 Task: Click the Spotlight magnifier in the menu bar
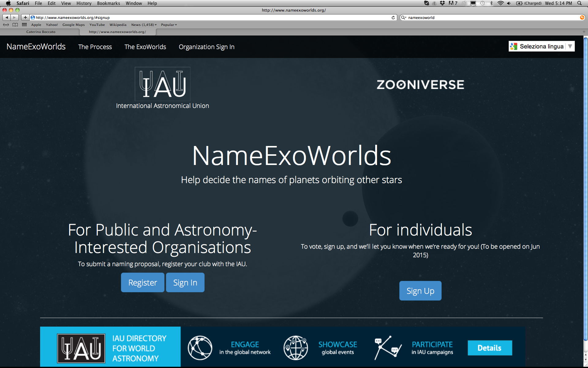579,3
